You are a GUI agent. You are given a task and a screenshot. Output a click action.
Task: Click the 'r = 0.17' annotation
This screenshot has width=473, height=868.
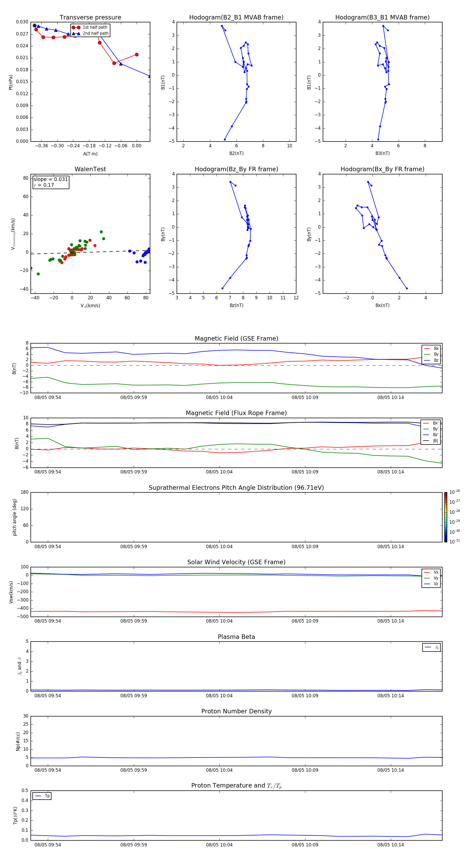click(44, 185)
